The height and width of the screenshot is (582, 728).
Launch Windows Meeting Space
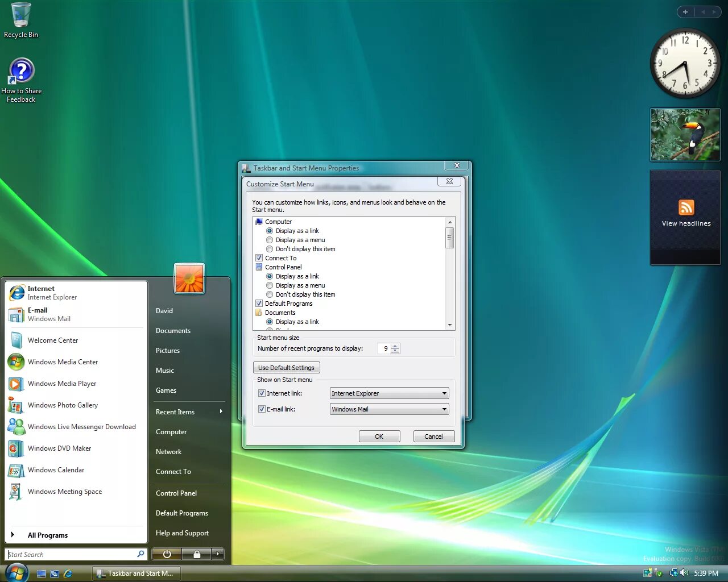click(x=76, y=492)
